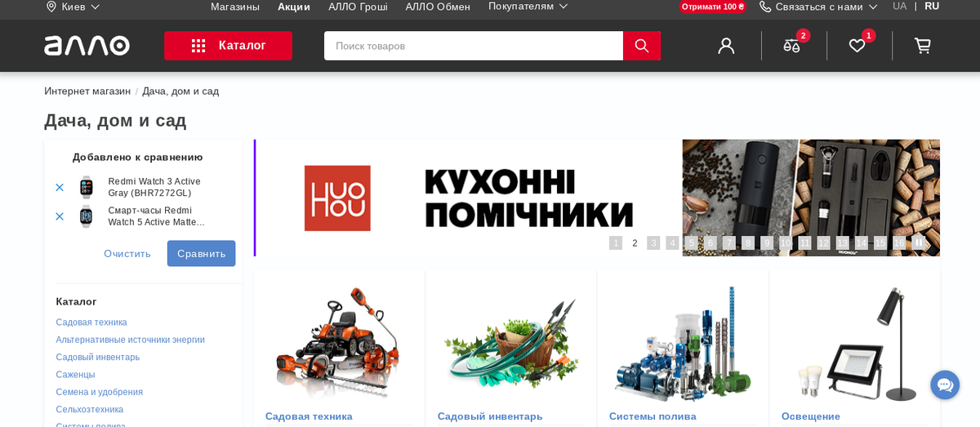Remove Redmi Watch 3 Active from comparison
The image size is (980, 427).
(60, 188)
